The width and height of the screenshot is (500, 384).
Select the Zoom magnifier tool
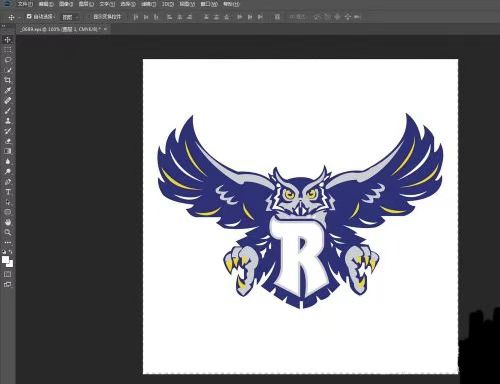8,232
